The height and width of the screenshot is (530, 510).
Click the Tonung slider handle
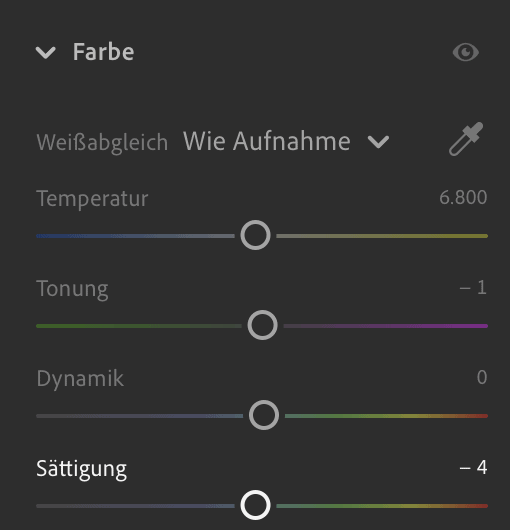point(263,325)
